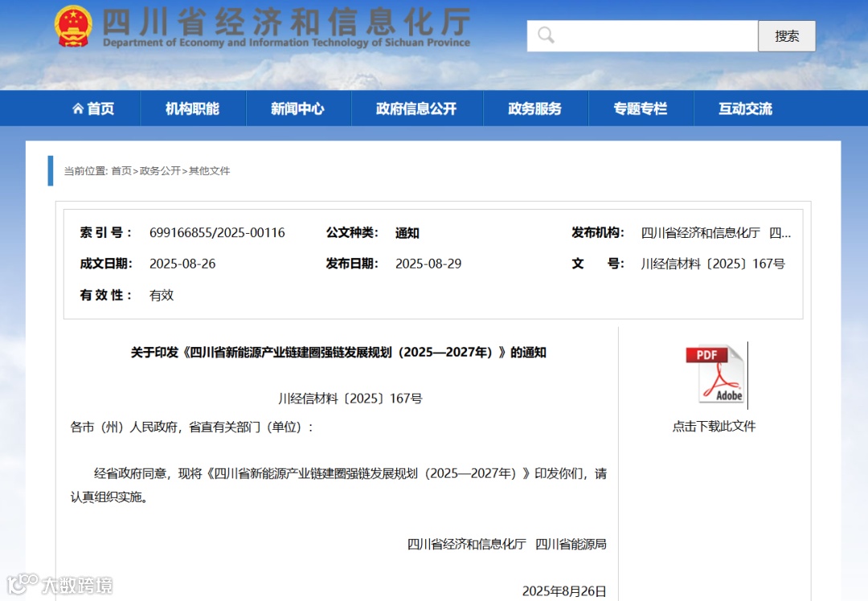The width and height of the screenshot is (868, 601).
Task: Click the 搜索 search button
Action: click(787, 36)
